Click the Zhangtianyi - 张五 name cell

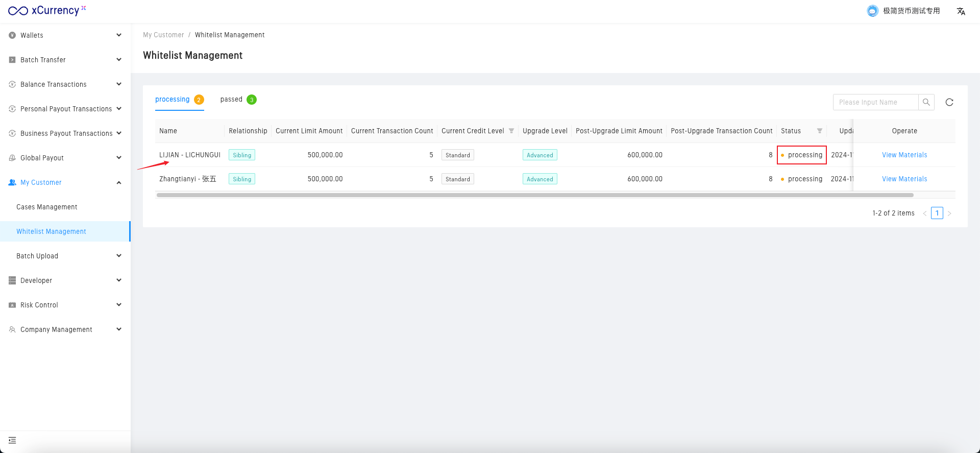point(188,179)
